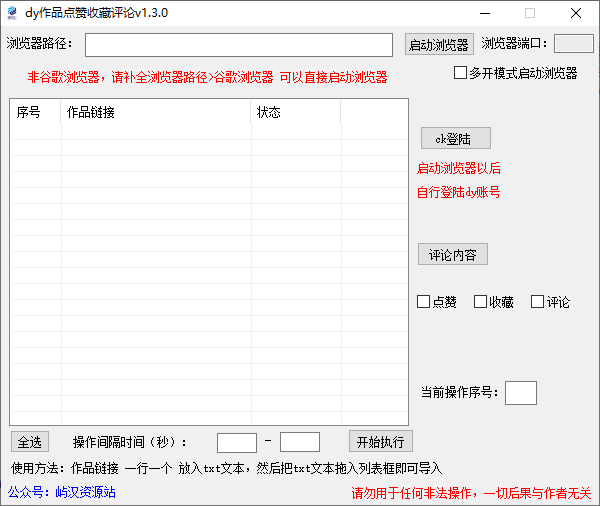Click the red 非谷歌浏览器 hint text
The image size is (600, 506).
(207, 77)
